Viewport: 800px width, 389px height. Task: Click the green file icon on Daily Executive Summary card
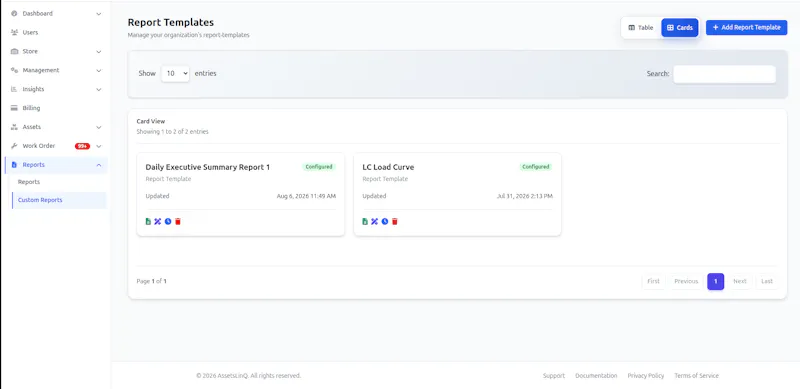point(148,222)
